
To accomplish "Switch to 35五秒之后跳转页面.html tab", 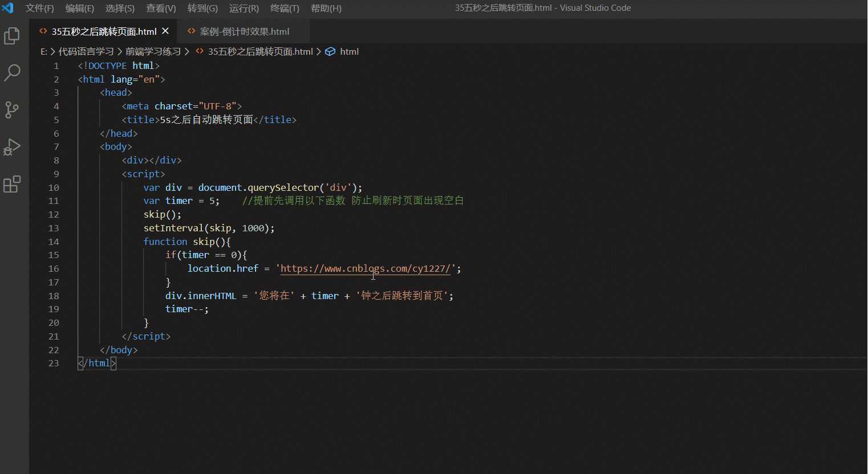I will [x=103, y=31].
